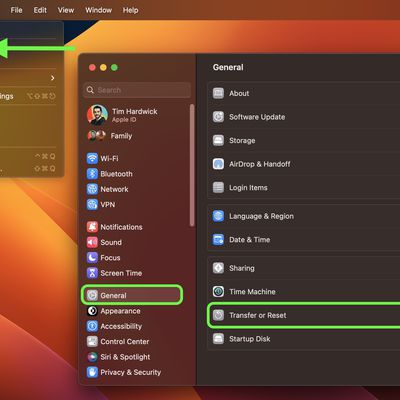Select the General gear icon in sidebar

click(92, 295)
